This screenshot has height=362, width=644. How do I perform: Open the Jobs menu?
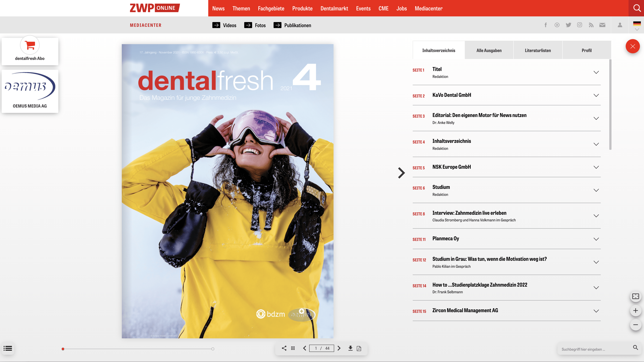[402, 9]
